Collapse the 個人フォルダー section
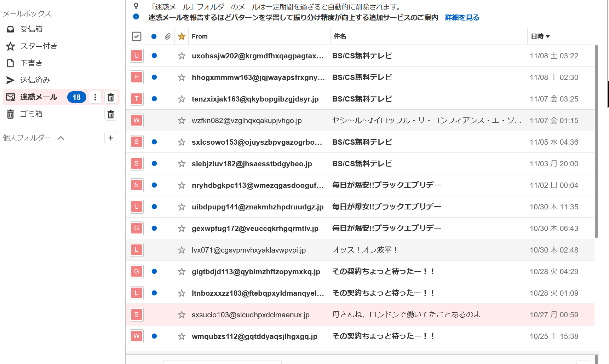Image resolution: width=609 pixels, height=364 pixels. [x=61, y=138]
